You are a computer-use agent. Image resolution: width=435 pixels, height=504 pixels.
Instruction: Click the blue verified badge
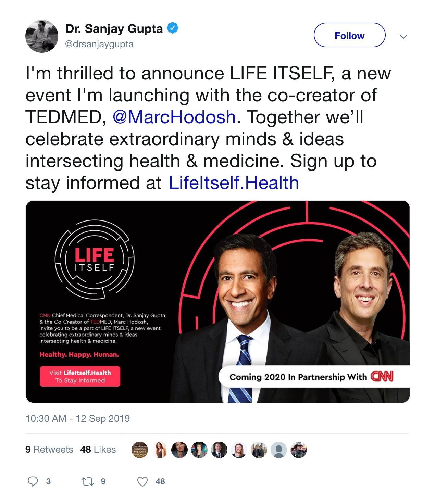tap(173, 28)
